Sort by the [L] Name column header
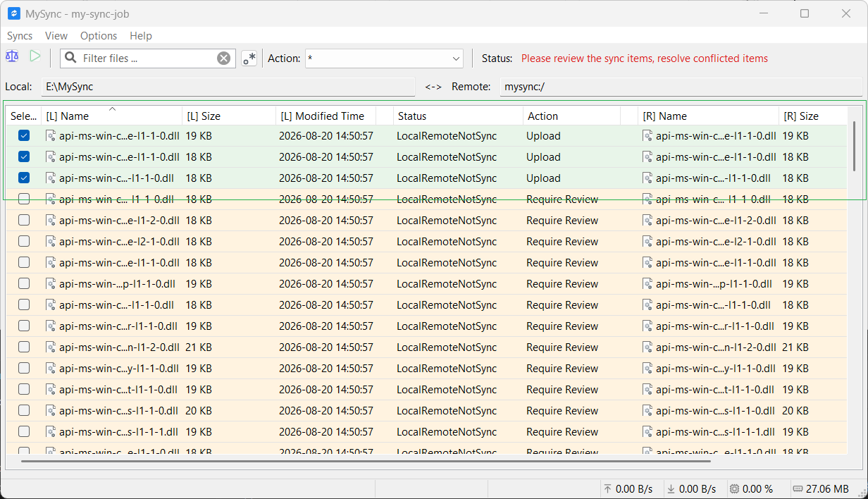This screenshot has height=499, width=868. (x=112, y=116)
